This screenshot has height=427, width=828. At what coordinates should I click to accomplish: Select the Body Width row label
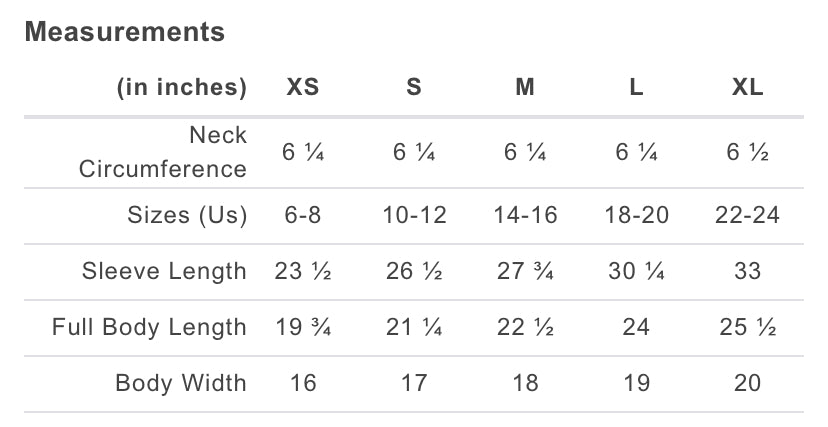(x=180, y=383)
